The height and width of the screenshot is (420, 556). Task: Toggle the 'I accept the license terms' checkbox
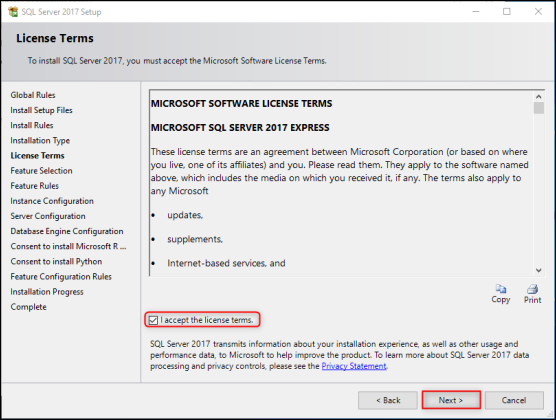pos(153,320)
